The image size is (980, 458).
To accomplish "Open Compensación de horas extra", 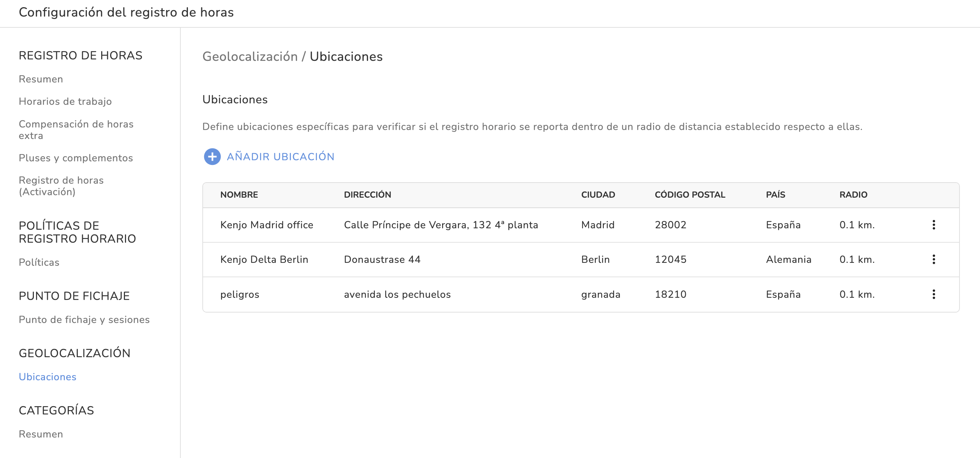I will point(76,130).
